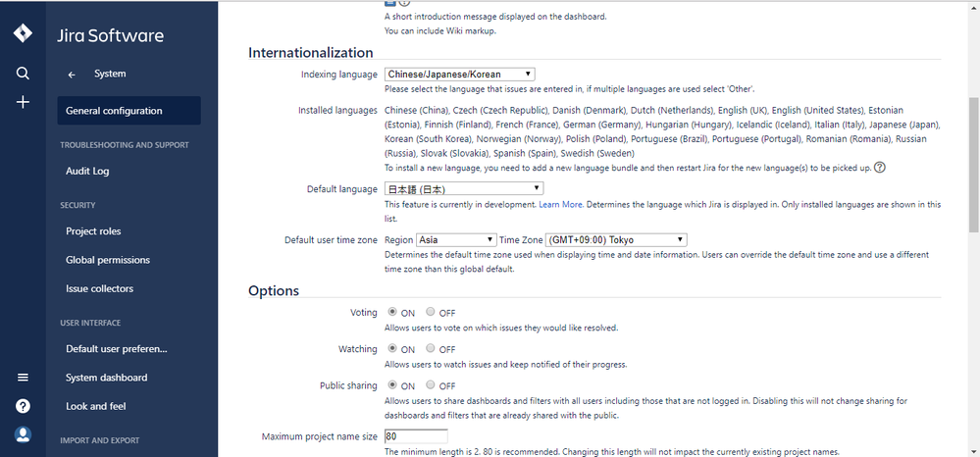Open the search magnifier icon

(x=23, y=74)
